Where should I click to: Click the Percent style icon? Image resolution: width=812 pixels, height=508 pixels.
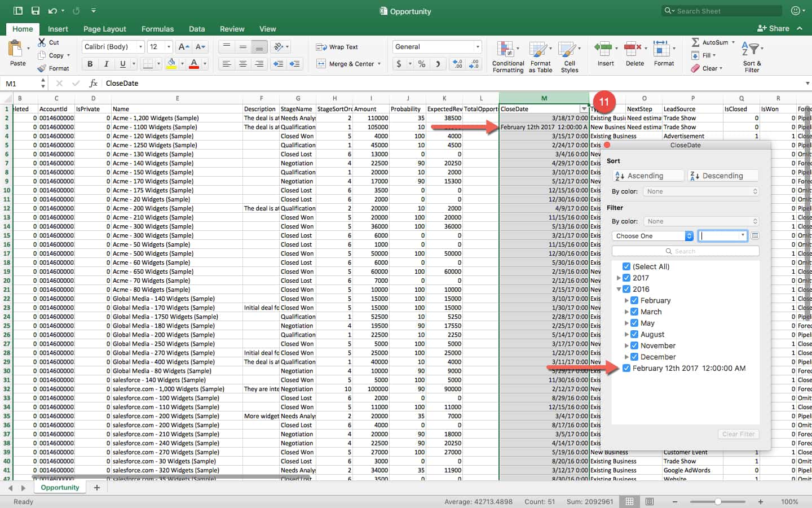[422, 64]
